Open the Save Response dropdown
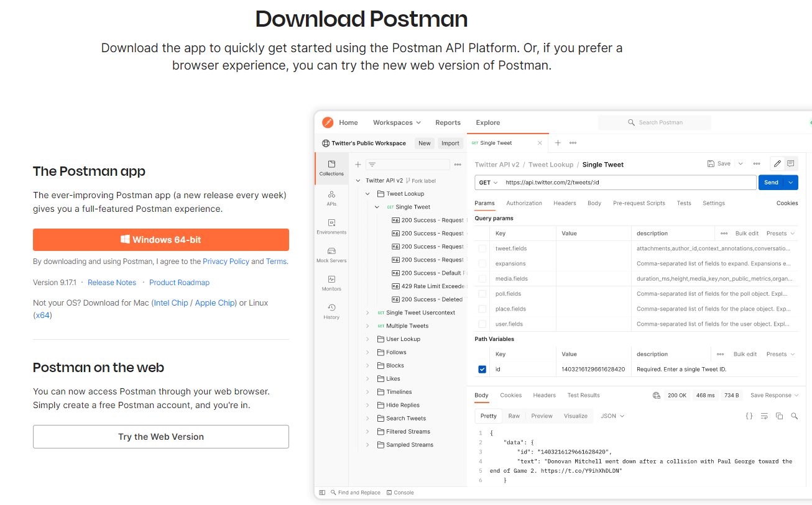Image resolution: width=812 pixels, height=505 pixels. click(775, 395)
